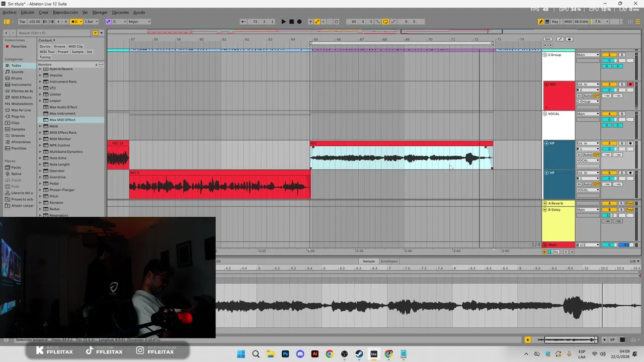This screenshot has width=644, height=362.
Task: Open Reproducción menu
Action: pyautogui.click(x=65, y=12)
